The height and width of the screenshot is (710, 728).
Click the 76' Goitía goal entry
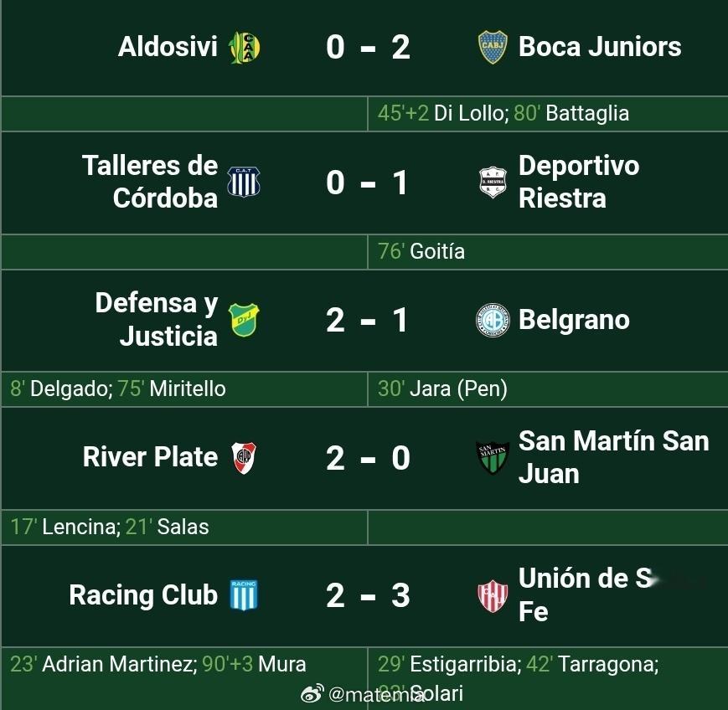[x=421, y=251]
